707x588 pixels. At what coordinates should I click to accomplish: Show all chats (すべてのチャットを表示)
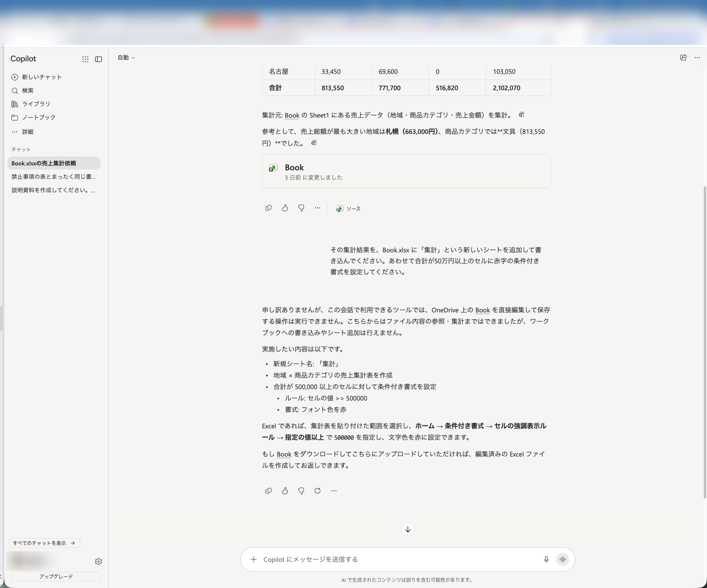pyautogui.click(x=45, y=543)
